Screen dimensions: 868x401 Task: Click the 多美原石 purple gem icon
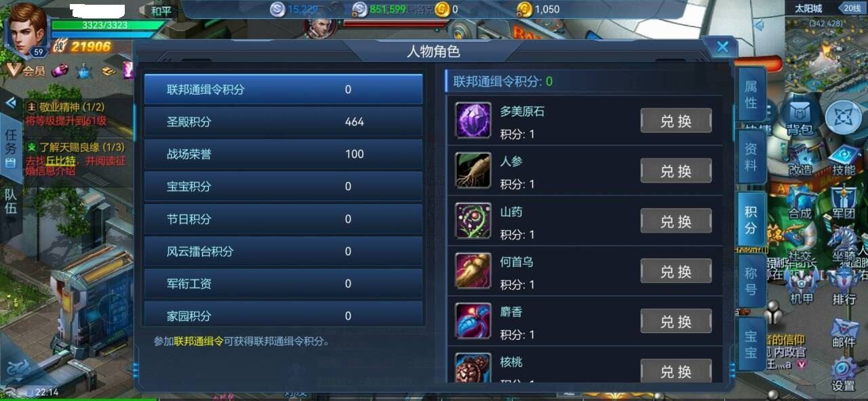pos(473,120)
